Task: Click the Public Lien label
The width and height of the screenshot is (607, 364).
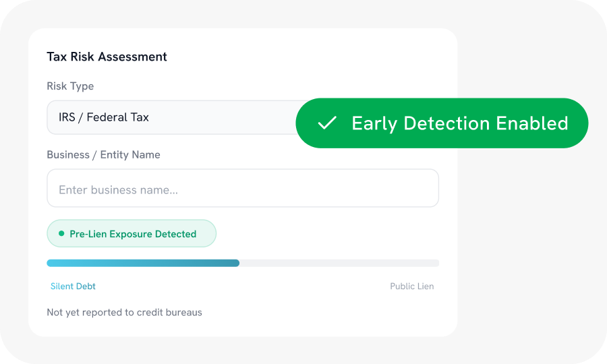Action: tap(411, 286)
